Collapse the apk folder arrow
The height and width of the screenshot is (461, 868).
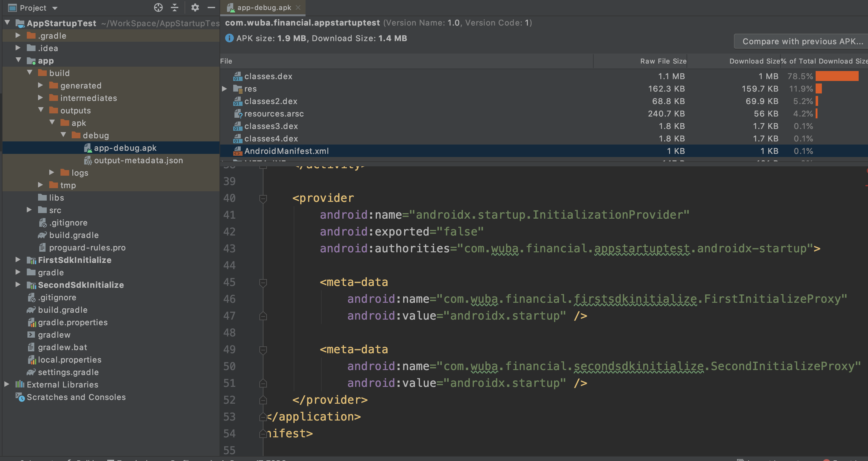(52, 123)
